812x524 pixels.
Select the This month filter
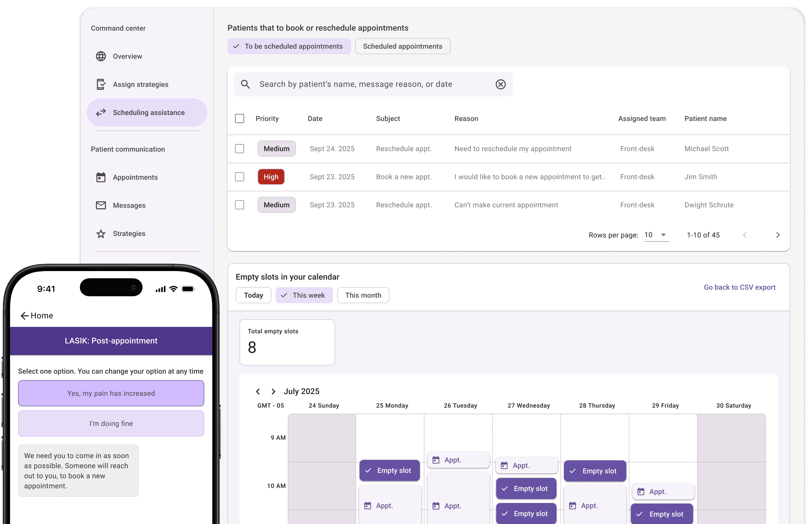click(x=363, y=295)
